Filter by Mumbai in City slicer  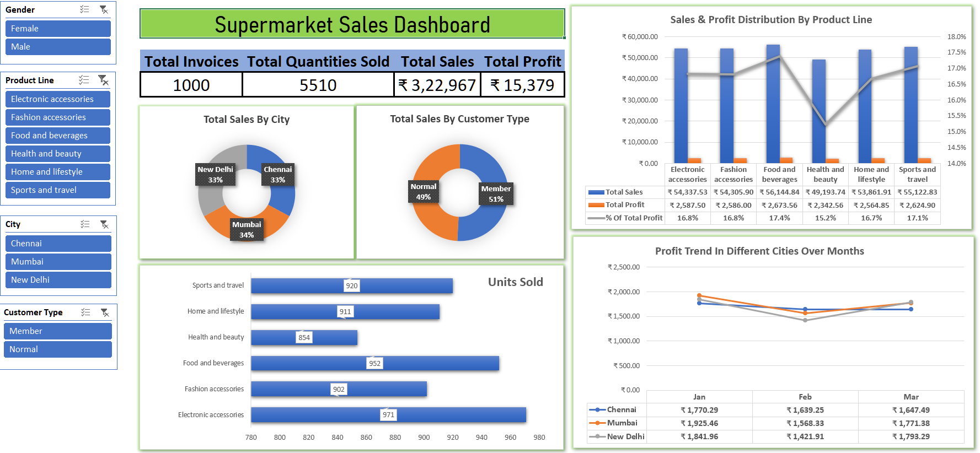[x=58, y=262]
